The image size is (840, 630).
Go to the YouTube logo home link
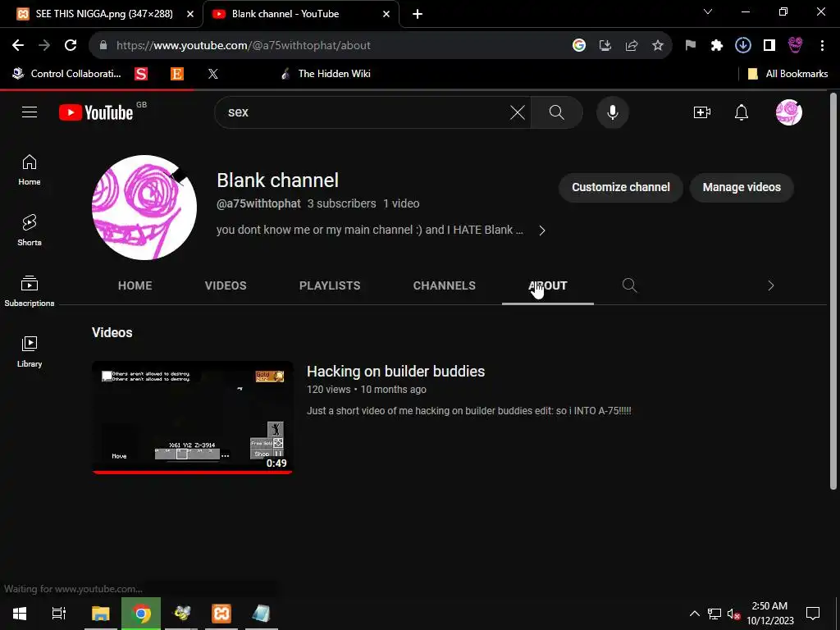[x=96, y=112]
